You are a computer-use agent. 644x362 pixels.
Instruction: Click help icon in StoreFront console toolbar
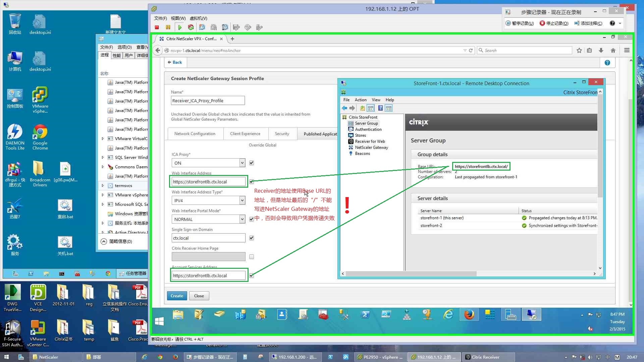[x=380, y=108]
